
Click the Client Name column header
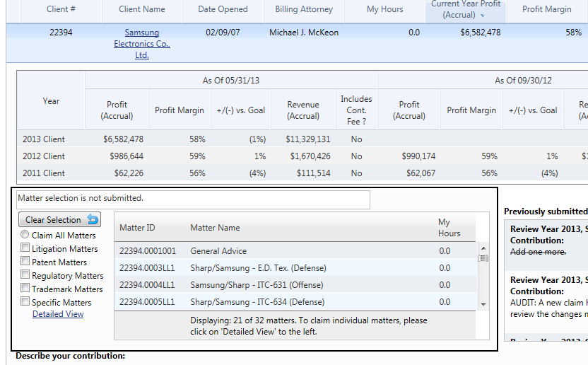click(x=142, y=9)
